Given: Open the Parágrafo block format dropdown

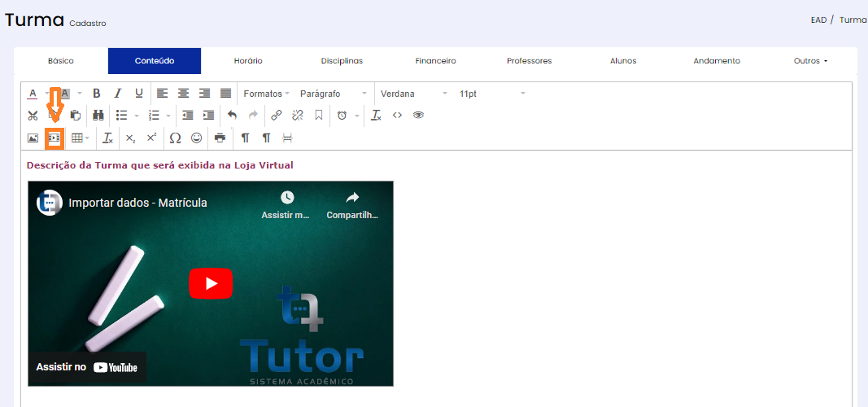Looking at the screenshot, I should click(334, 94).
